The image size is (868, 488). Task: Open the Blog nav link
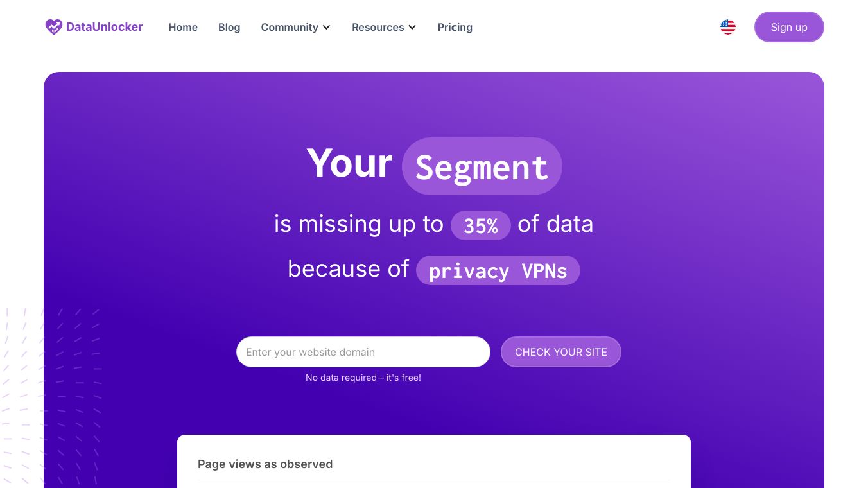pos(229,27)
